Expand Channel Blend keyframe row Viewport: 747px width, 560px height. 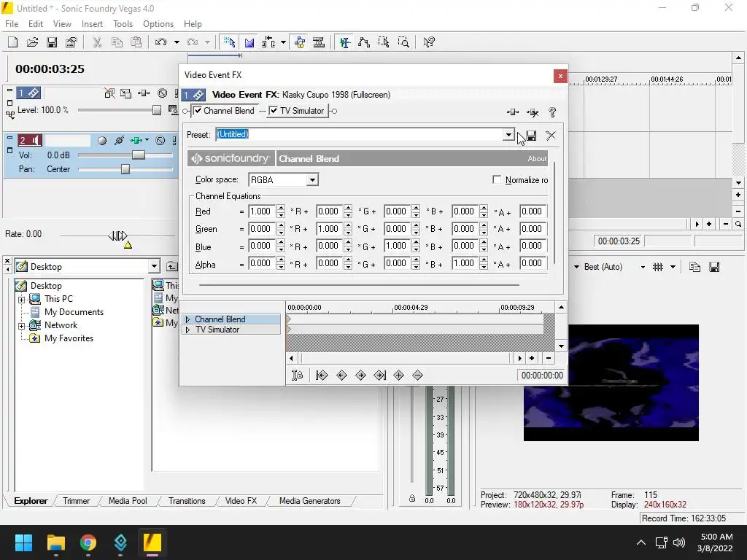[x=187, y=319]
